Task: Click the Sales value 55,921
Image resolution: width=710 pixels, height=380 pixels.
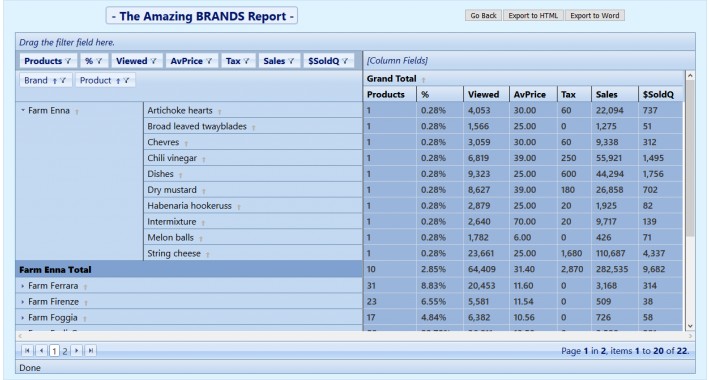Action: click(609, 159)
